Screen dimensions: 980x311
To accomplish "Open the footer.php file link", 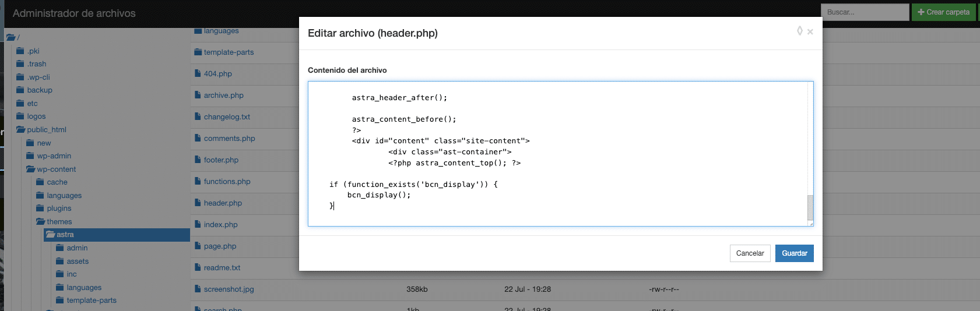I will pos(221,160).
